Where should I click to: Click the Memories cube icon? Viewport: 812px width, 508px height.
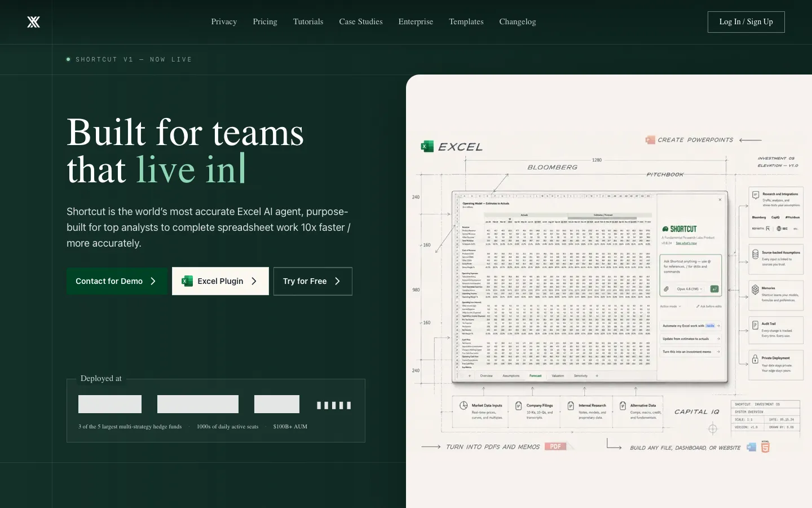pyautogui.click(x=755, y=290)
